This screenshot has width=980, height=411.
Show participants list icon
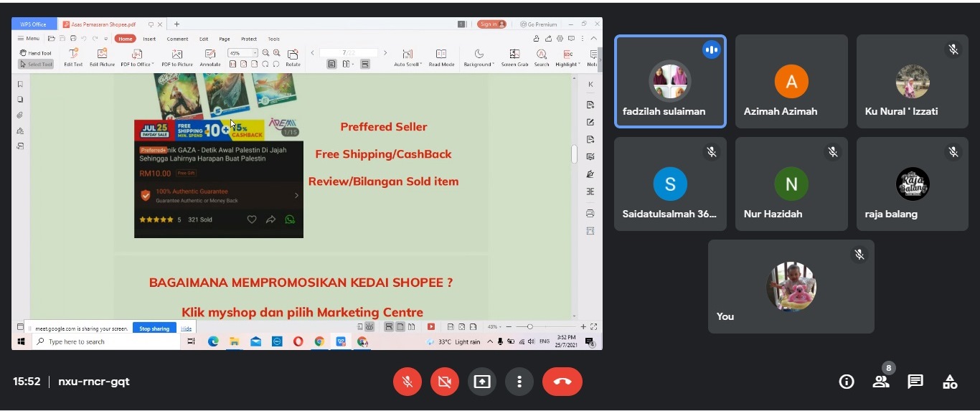pyautogui.click(x=881, y=382)
